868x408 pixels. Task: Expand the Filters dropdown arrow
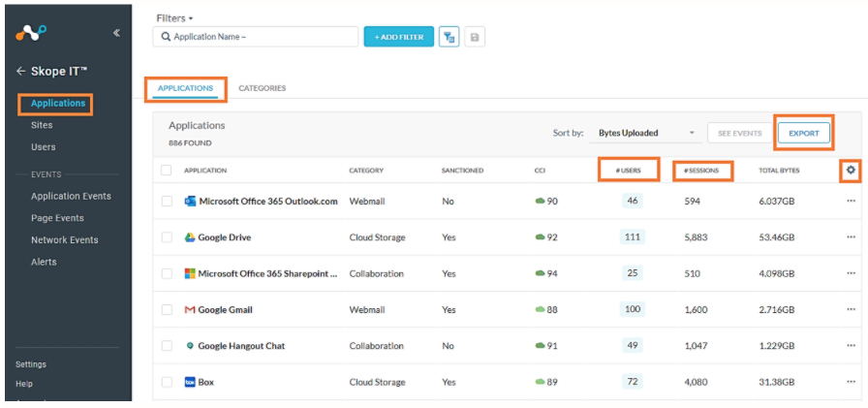(191, 18)
